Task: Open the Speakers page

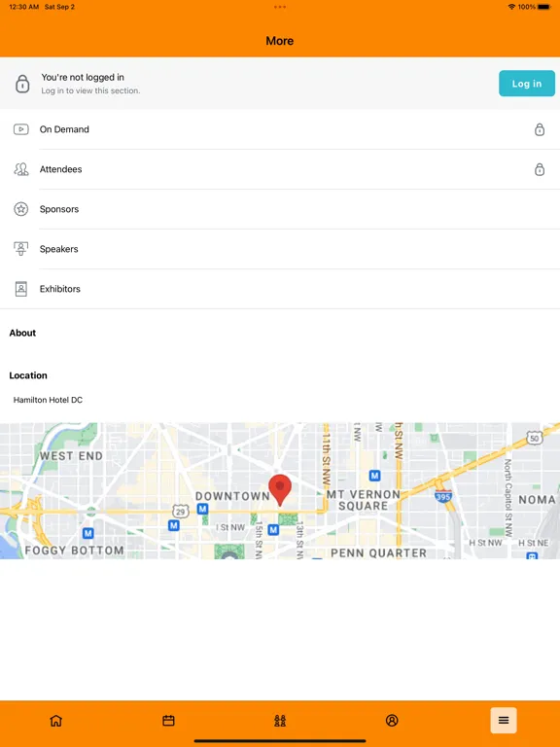Action: pyautogui.click(x=280, y=249)
